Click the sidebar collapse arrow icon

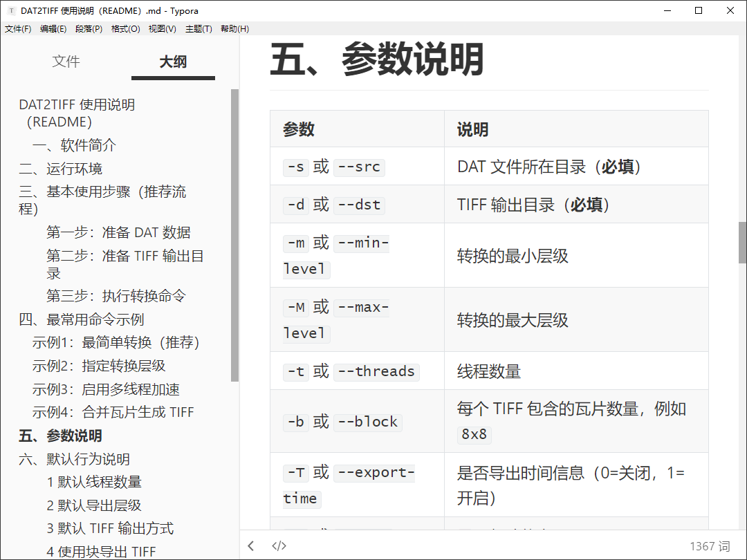(x=251, y=545)
